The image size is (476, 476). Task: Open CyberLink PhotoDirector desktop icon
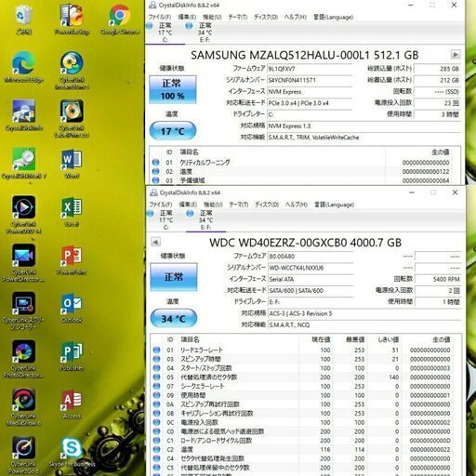[24, 359]
